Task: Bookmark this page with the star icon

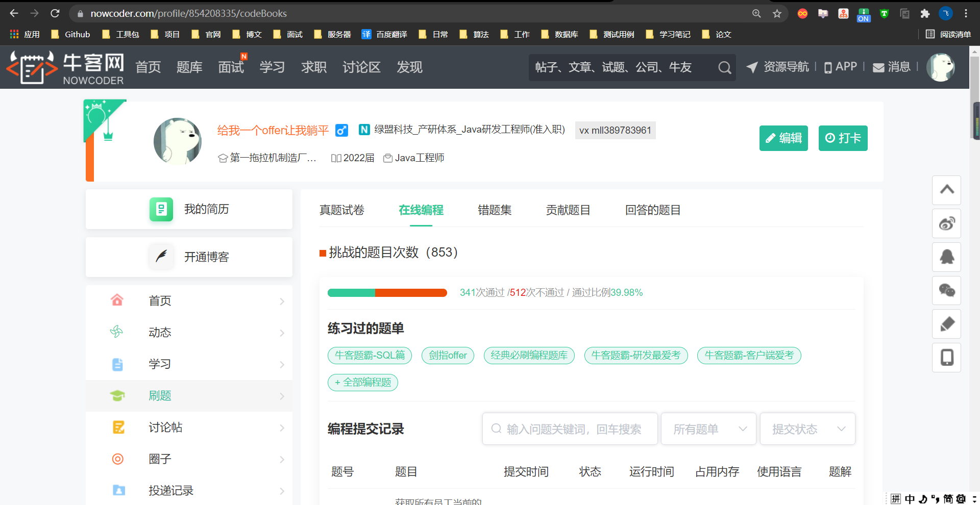Action: 777,14
